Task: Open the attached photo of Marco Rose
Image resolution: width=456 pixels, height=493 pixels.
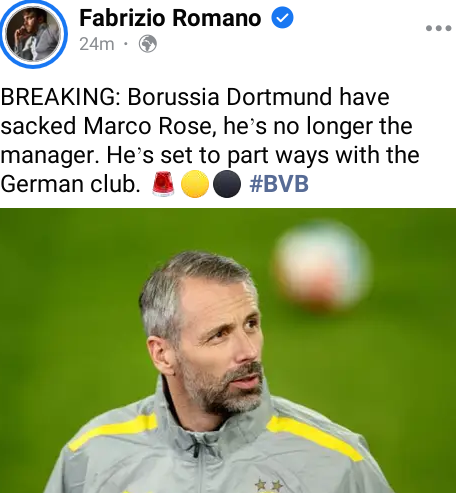Action: 228,350
